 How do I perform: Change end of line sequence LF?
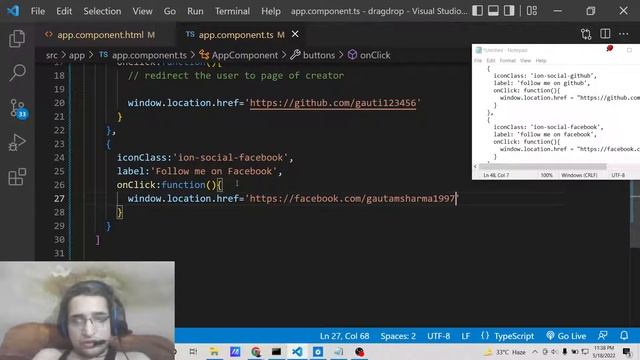tap(465, 336)
